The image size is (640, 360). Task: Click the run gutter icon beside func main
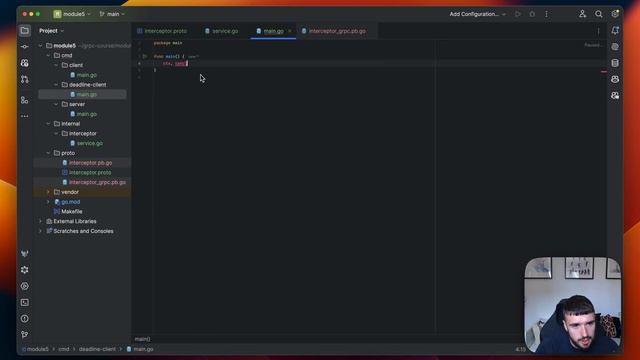coord(145,56)
